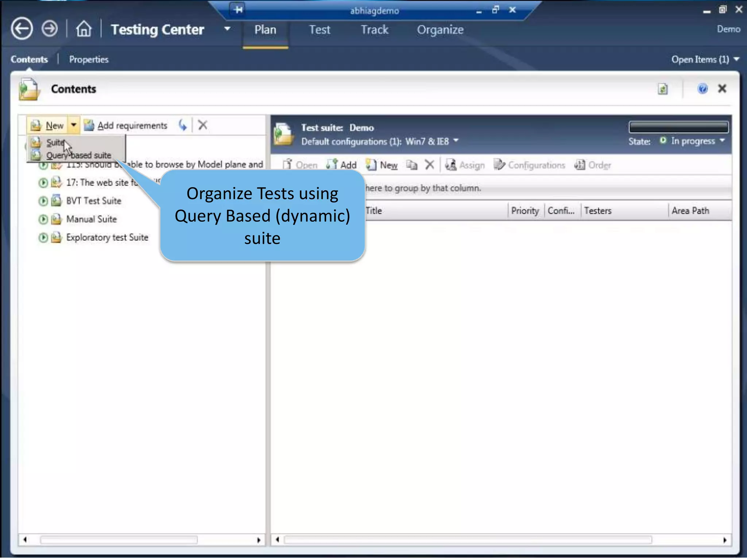Click the New suite button
The image size is (747, 560).
47,125
